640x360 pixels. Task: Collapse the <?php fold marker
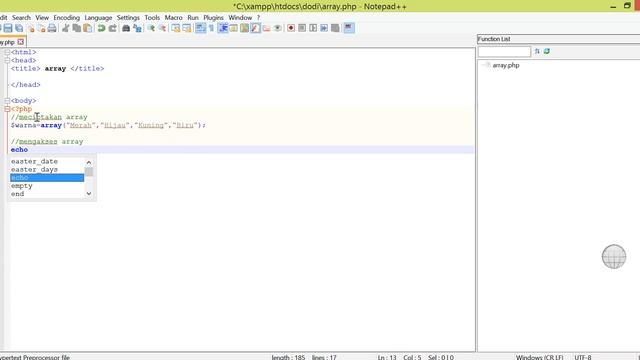tap(7, 109)
